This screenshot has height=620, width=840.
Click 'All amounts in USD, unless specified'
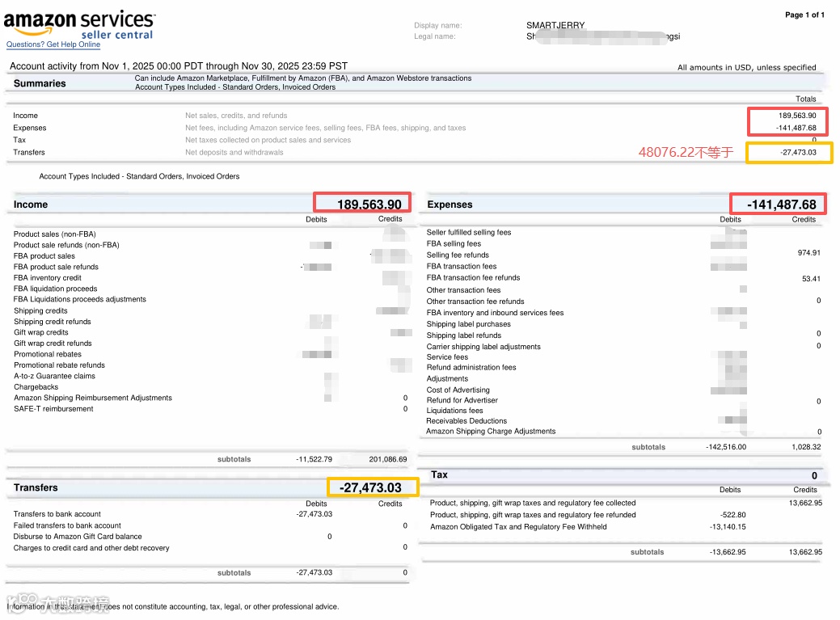(x=747, y=67)
